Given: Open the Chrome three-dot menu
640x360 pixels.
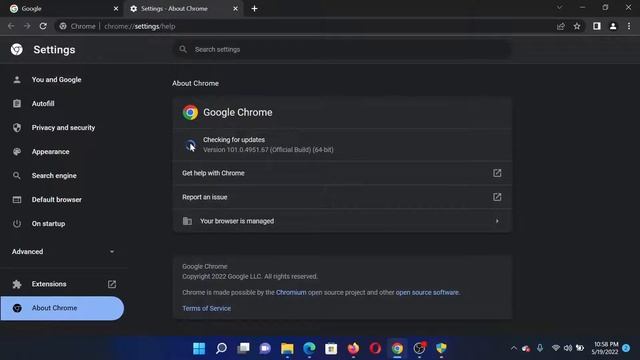Looking at the screenshot, I should [x=629, y=26].
